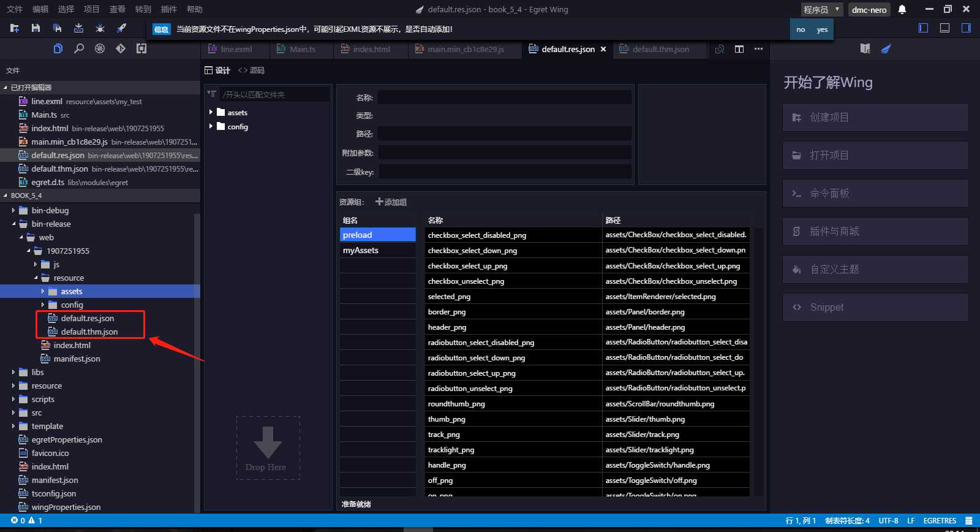Click the no button in notification
The width and height of the screenshot is (980, 532).
point(801,29)
